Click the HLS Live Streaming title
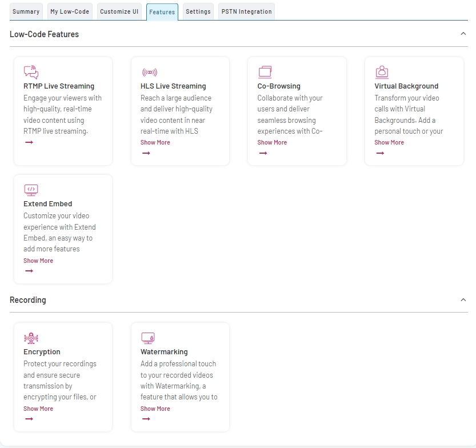This screenshot has width=476, height=448. click(x=173, y=86)
